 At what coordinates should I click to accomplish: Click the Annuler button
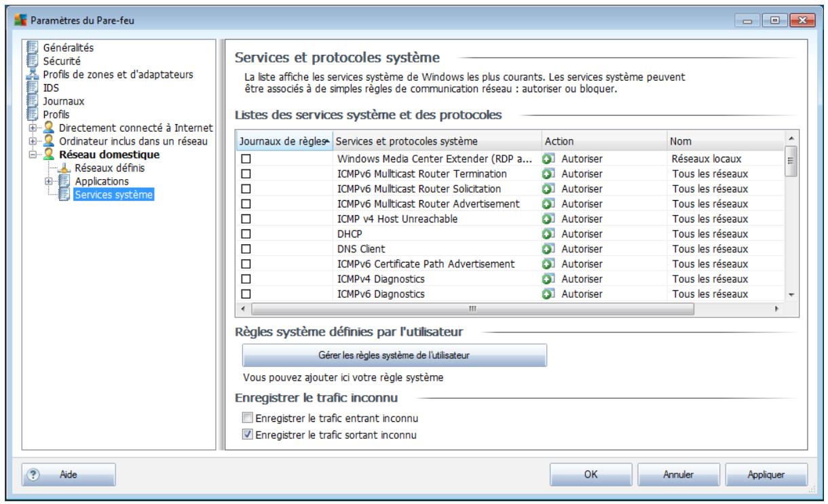(x=677, y=476)
